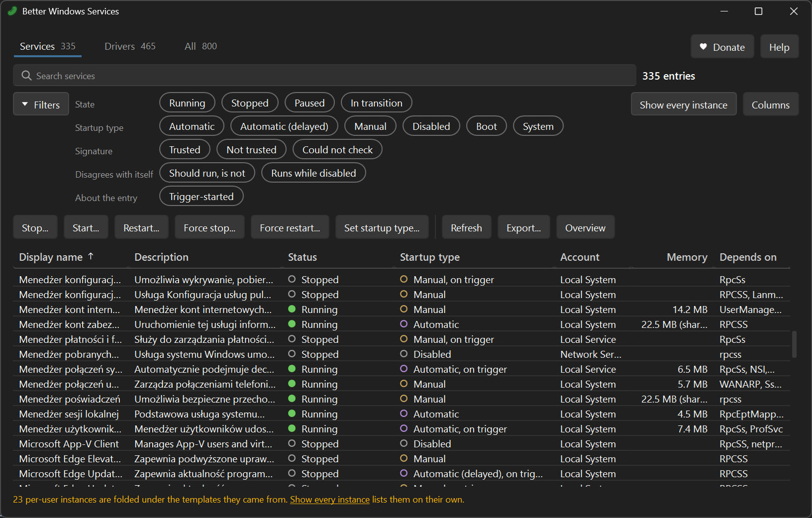
Task: Toggle the Trusted signature filter
Action: [185, 150]
